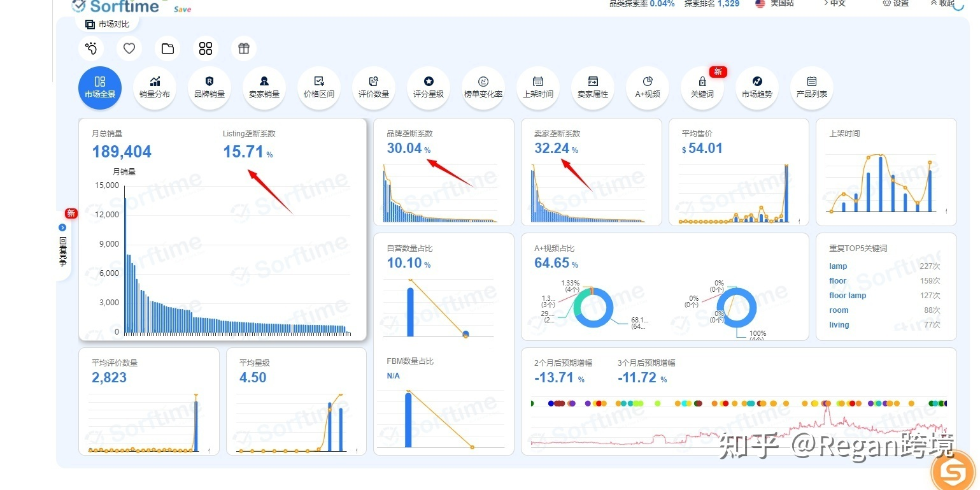Viewport: 980px width, 490px height.
Task: Open the 美国站 site selector
Action: click(x=775, y=3)
